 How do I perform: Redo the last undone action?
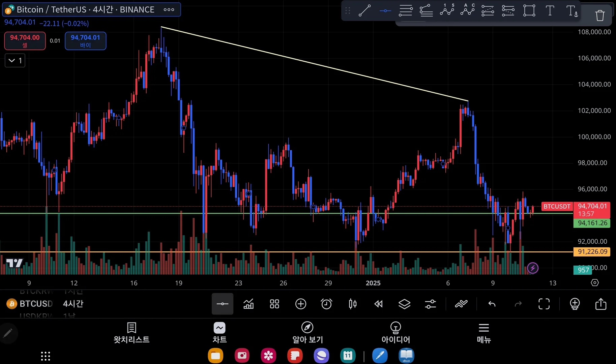tap(518, 304)
